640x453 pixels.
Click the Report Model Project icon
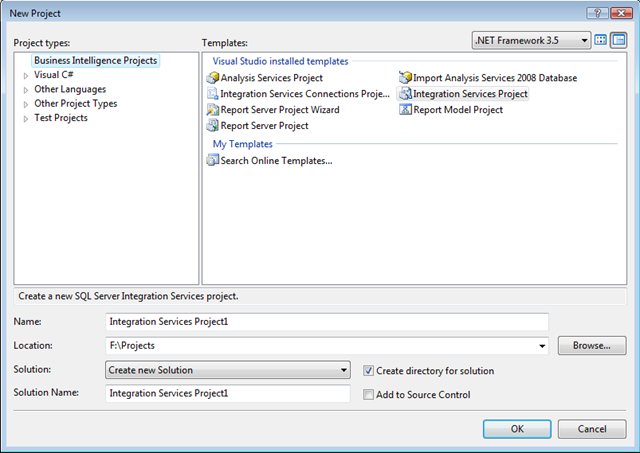click(405, 109)
